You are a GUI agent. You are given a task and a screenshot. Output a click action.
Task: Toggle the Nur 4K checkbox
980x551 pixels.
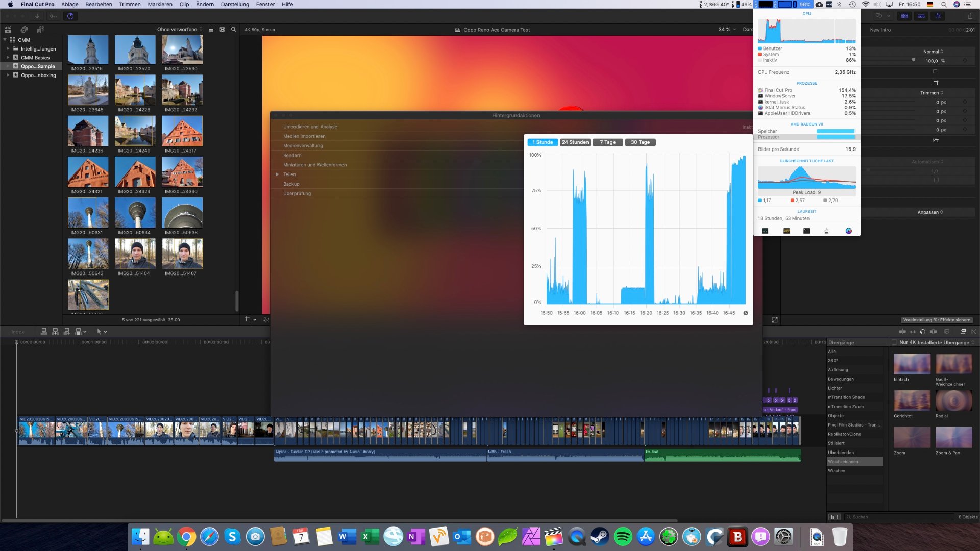tap(894, 343)
